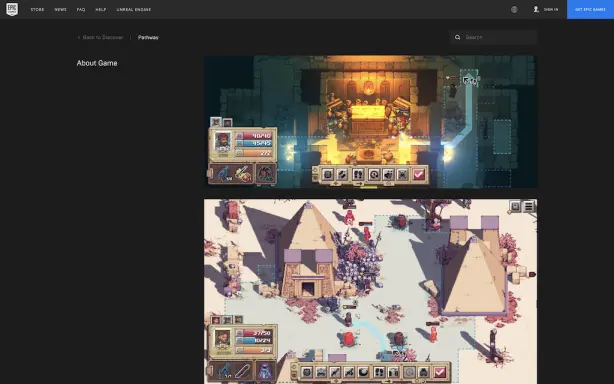614x384 pixels.
Task: Open the desert pyramids screenshot
Action: [370, 292]
